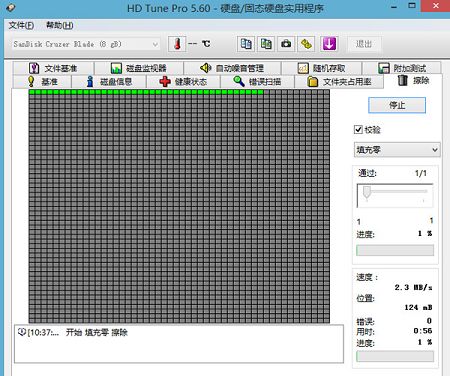
Task: Click the upper 进度 progress bar
Action: 395,250
